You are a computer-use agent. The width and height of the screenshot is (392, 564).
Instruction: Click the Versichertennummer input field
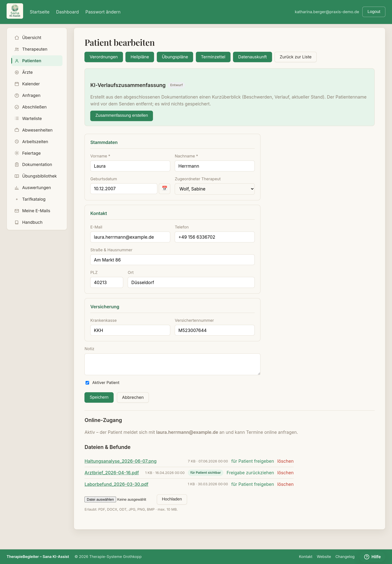[215, 330]
